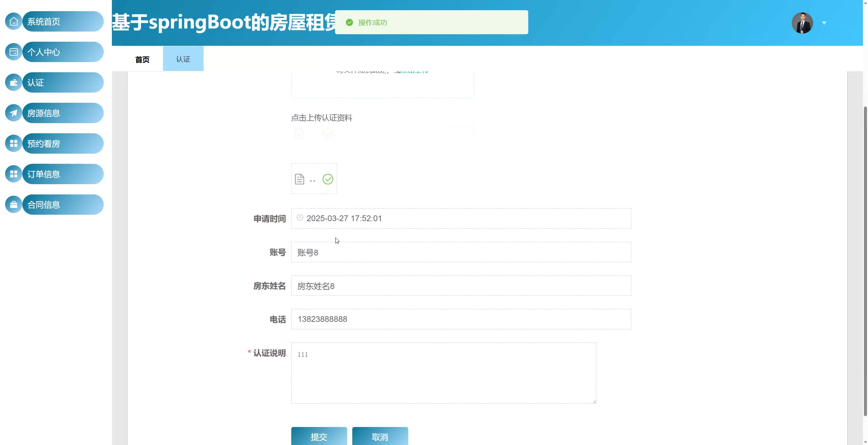Click the green upload success checkmark
Screen dimensions: 868x445
pyautogui.click(x=328, y=179)
